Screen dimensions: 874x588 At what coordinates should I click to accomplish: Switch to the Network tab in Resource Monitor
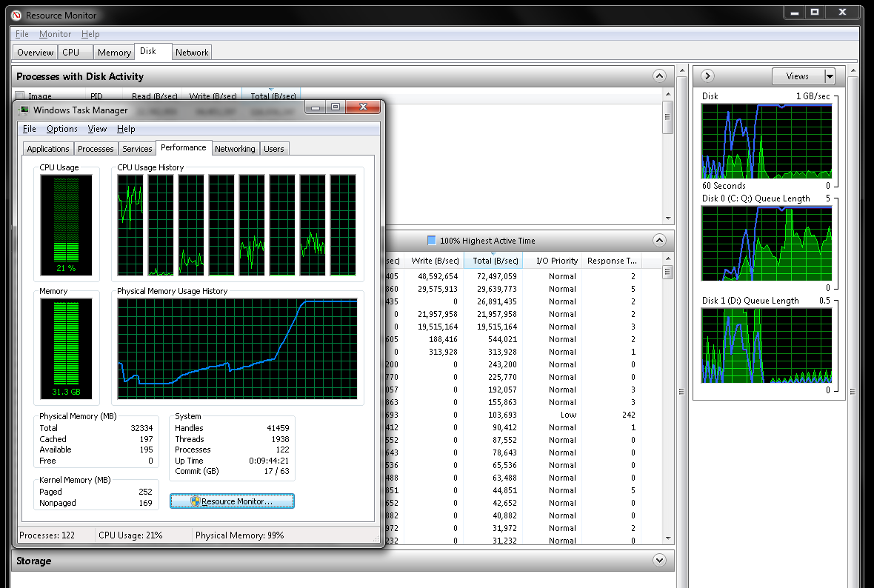click(x=192, y=53)
